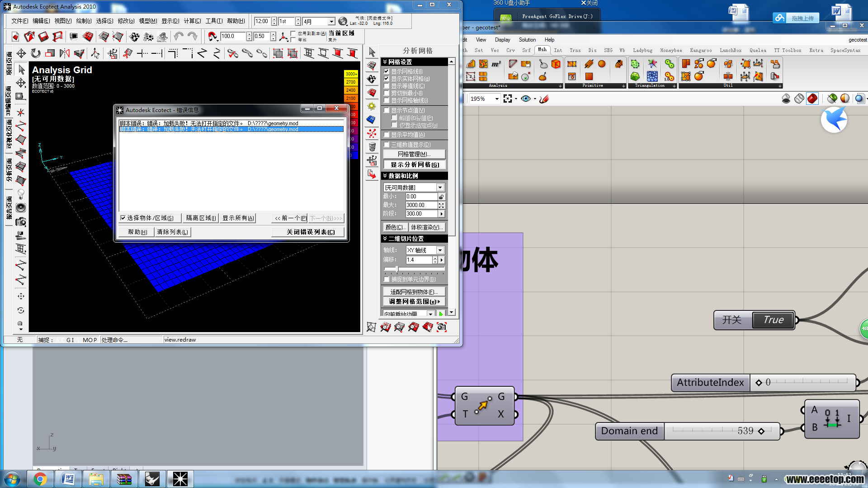
Task: Open the blue Analysis Grid panel icon
Action: pos(372,120)
